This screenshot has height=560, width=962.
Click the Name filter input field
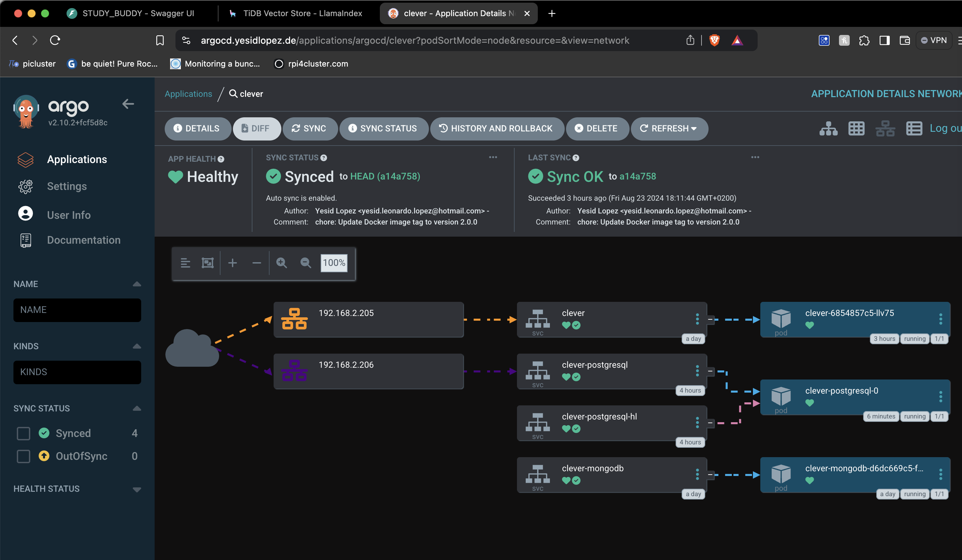77,310
